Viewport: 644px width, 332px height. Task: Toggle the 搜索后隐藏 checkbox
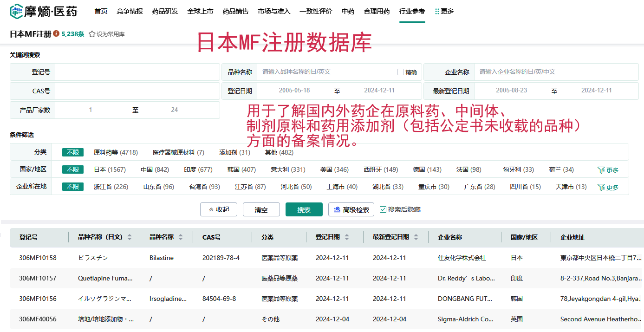pyautogui.click(x=383, y=209)
